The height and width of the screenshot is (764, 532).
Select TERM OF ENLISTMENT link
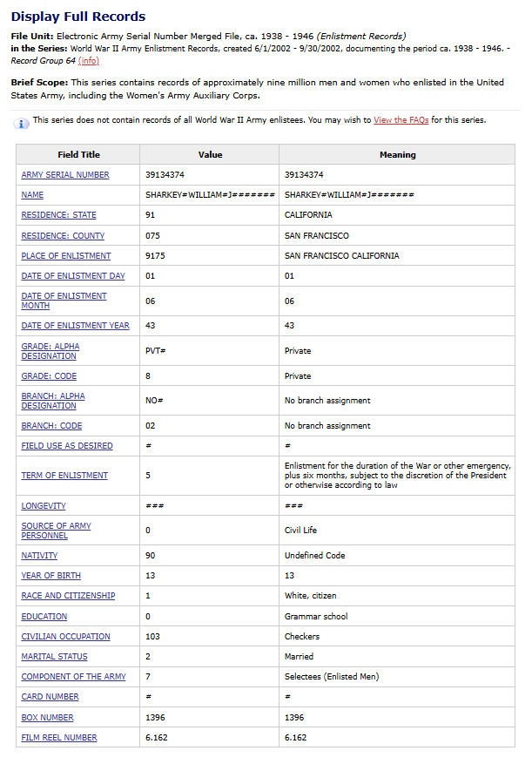(64, 475)
